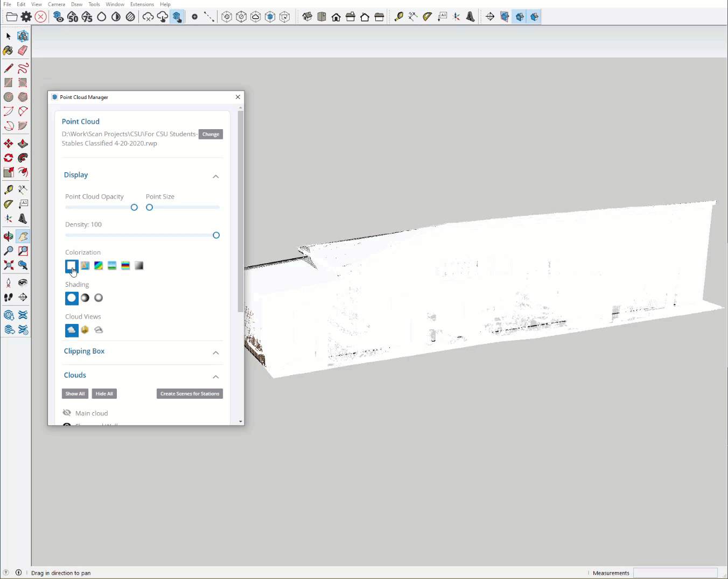Image resolution: width=728 pixels, height=579 pixels.
Task: Select the grayscale colorization option
Action: 139,265
